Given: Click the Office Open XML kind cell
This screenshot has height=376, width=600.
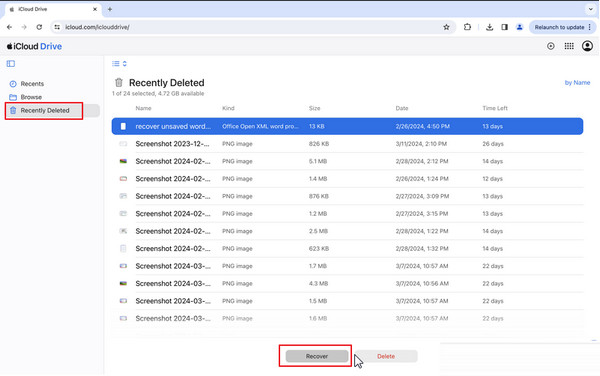Looking at the screenshot, I should coord(260,126).
